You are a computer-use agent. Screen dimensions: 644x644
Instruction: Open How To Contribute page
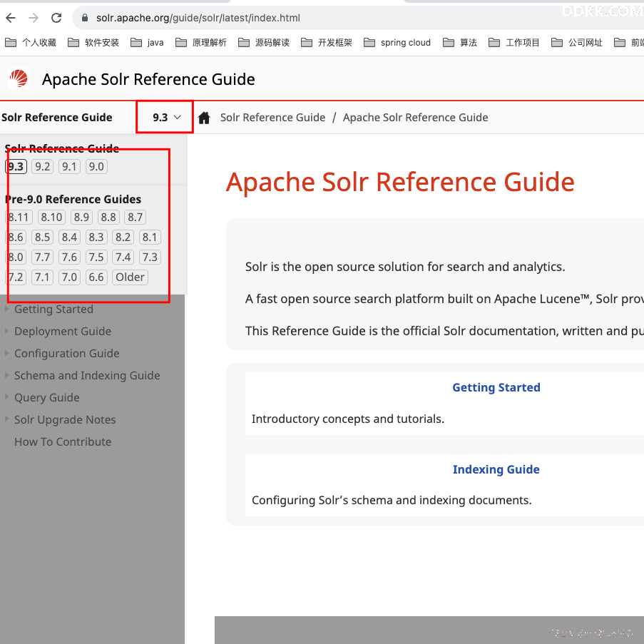[63, 442]
